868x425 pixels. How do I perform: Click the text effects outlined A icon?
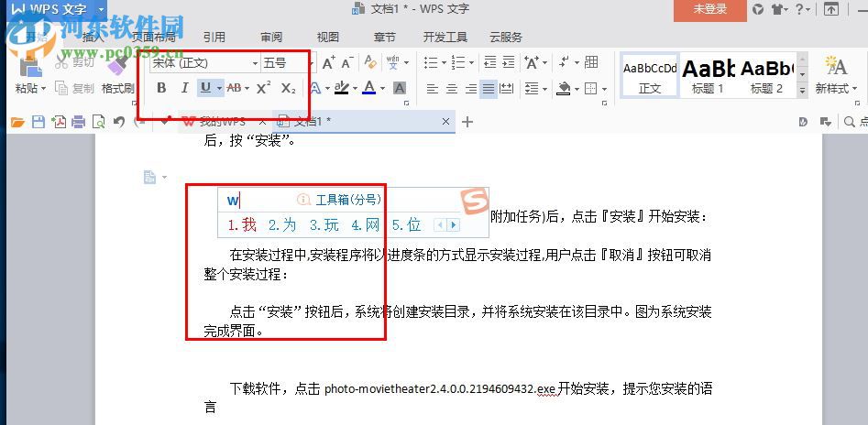tap(314, 88)
